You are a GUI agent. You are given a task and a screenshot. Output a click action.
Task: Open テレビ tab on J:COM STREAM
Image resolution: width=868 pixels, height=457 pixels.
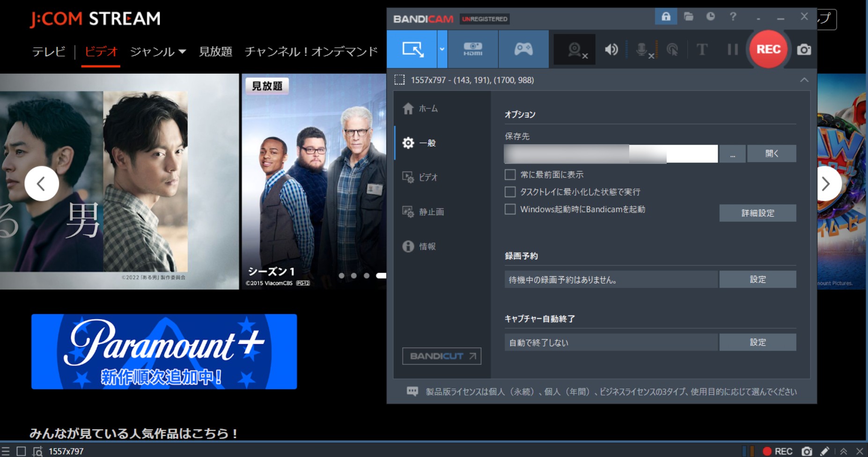point(49,52)
